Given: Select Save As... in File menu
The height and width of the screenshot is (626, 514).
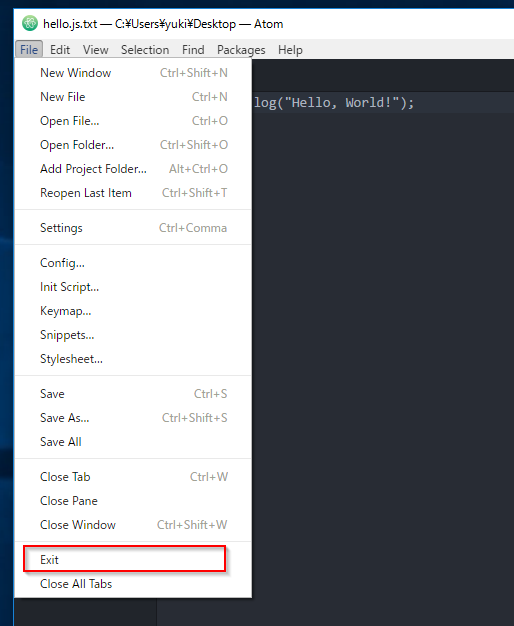Looking at the screenshot, I should [133, 418].
